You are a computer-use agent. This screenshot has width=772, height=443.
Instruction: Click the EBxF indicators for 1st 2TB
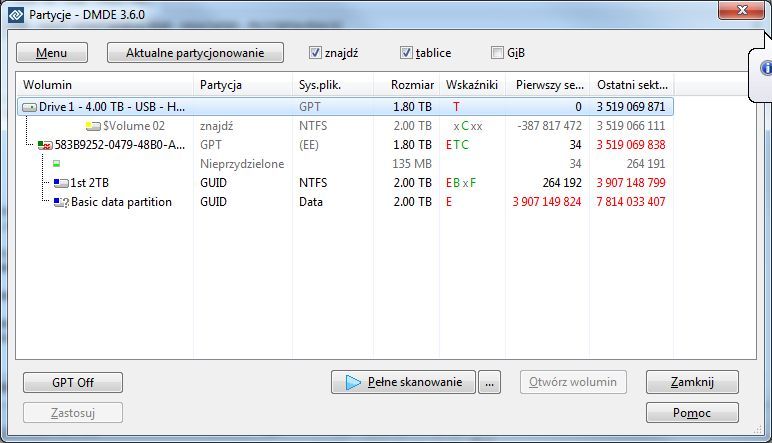461,183
